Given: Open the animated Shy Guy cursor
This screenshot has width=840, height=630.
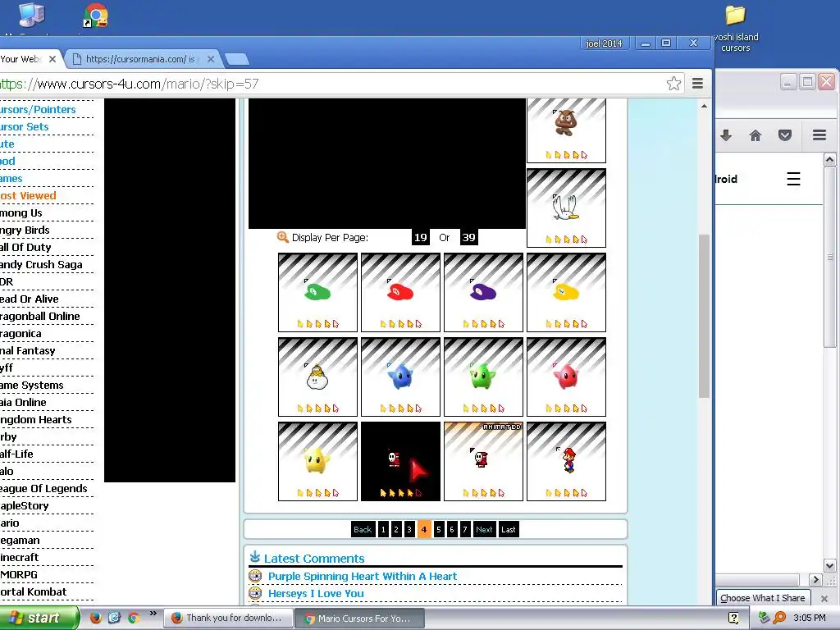Looking at the screenshot, I should pyautogui.click(x=483, y=461).
